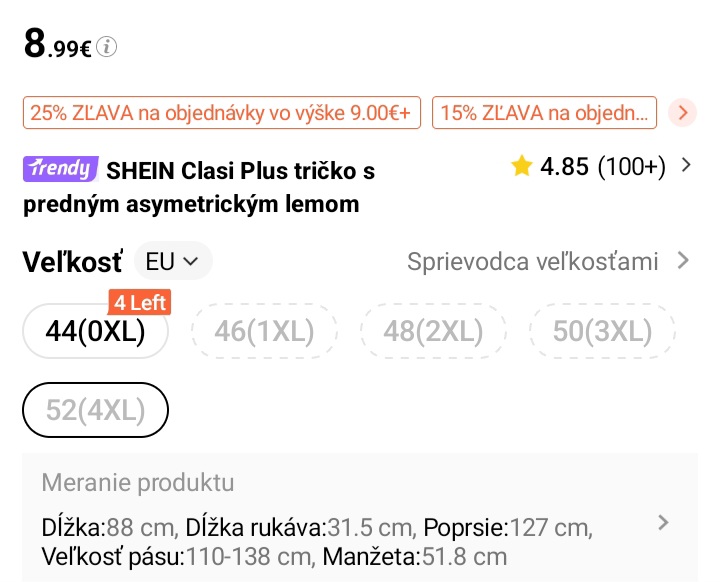Click the 8.99€ price
This screenshot has height=582, width=720.
tap(58, 44)
